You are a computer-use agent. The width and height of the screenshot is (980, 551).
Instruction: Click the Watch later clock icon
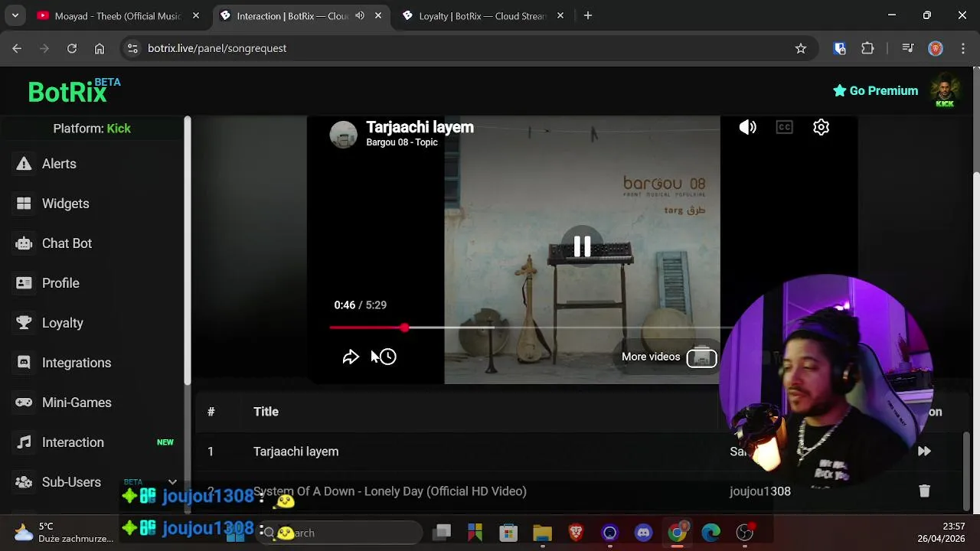[387, 357]
